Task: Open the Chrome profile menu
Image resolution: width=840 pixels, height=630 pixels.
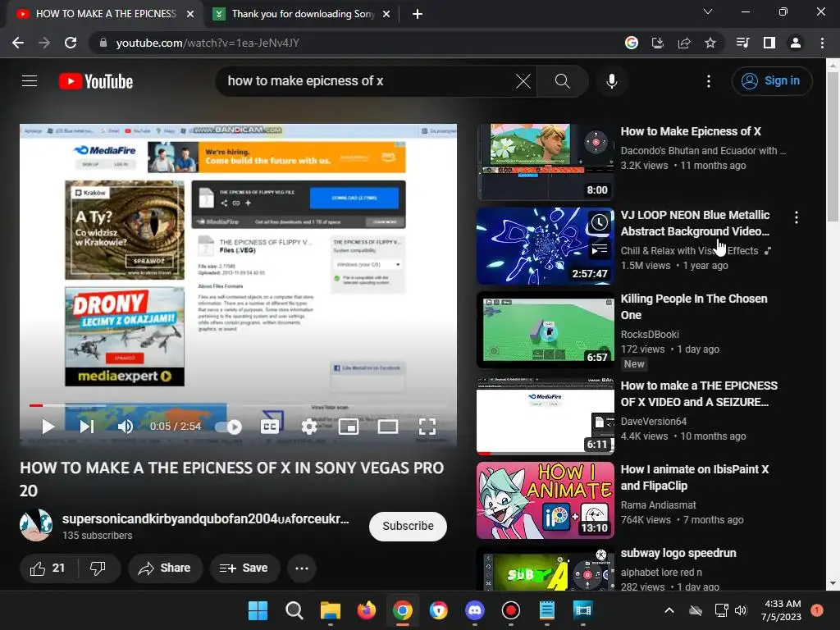Action: coord(796,43)
